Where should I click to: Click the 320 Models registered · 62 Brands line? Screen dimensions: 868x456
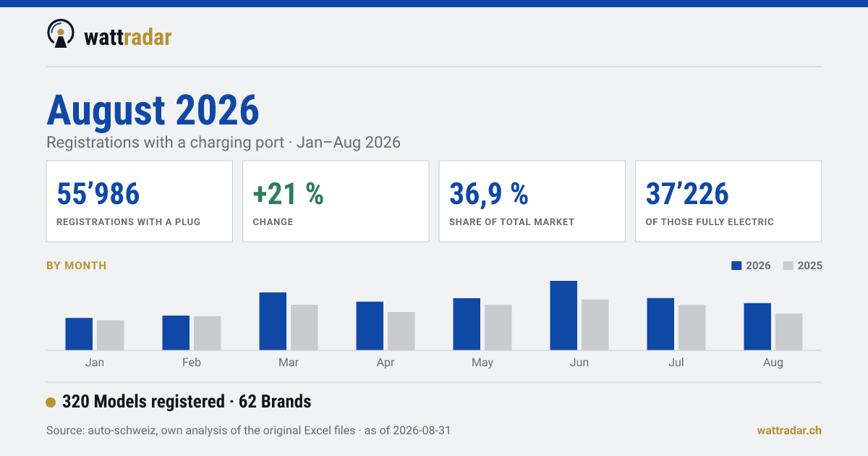tap(187, 402)
